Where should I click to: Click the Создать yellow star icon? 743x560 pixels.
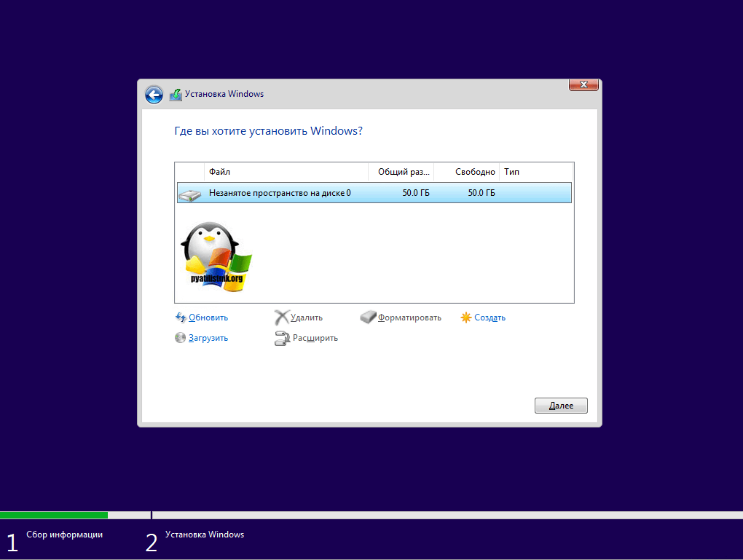pyautogui.click(x=466, y=318)
